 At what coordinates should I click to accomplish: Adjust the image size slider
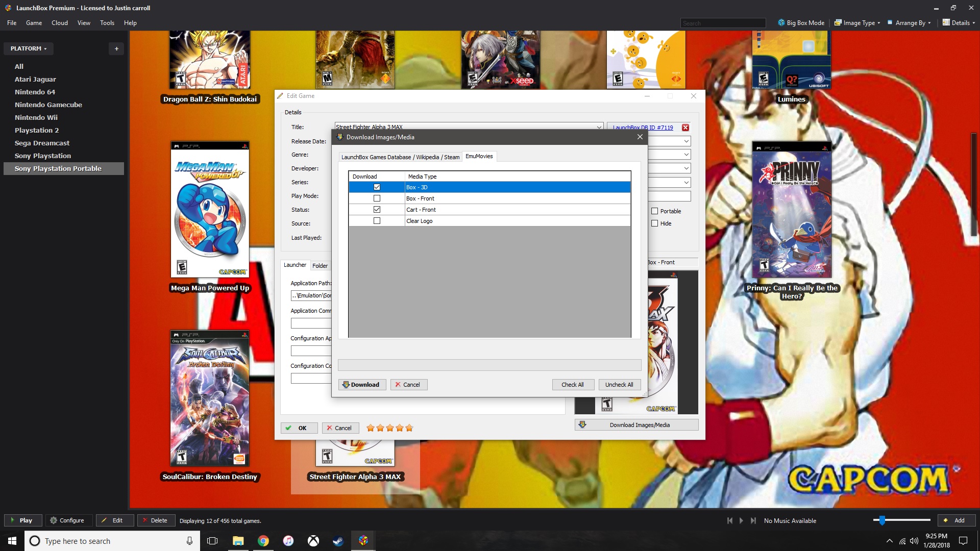pos(882,520)
